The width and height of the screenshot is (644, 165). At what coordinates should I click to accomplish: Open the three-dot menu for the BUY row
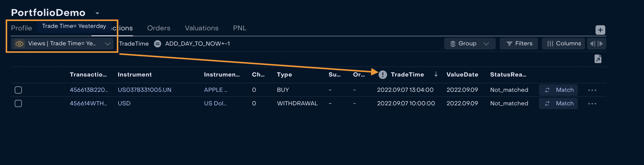coord(592,90)
